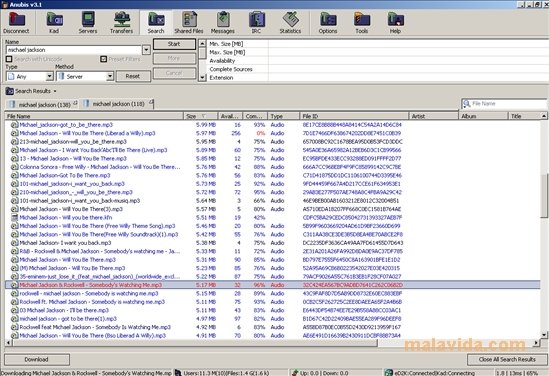Click the Reset button
Image resolution: width=549 pixels, height=376 pixels.
133,76
